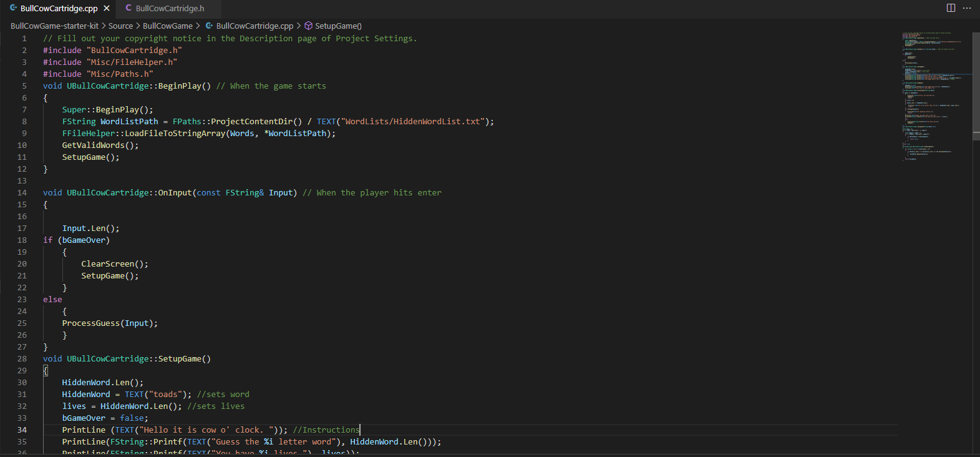
Task: Expand the Source folder breadcrumb
Action: pos(120,26)
